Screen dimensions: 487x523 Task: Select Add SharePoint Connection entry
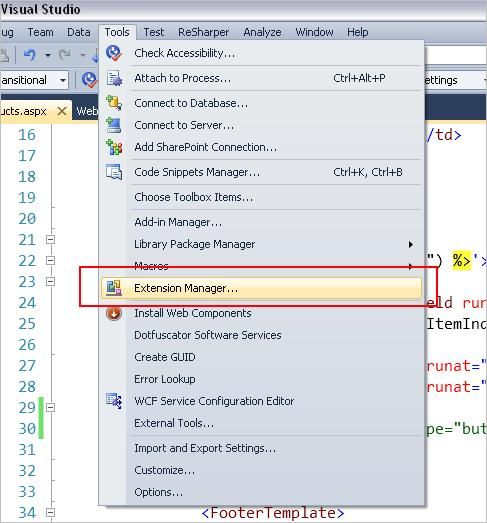(x=262, y=147)
